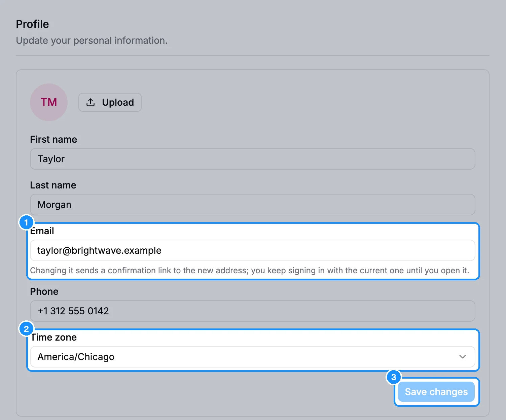The width and height of the screenshot is (506, 420).
Task: Click the Phone label
Action: point(44,291)
